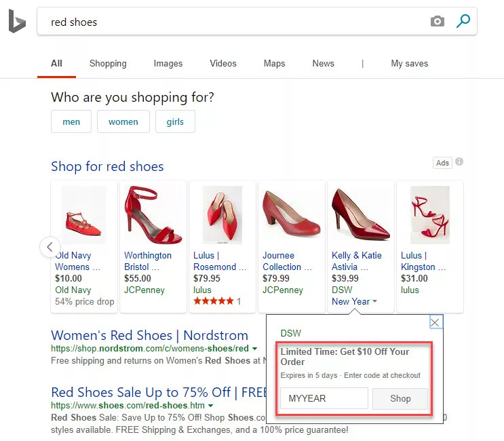Open Kelly & Katie heel image
The image size is (504, 441).
coord(361,214)
